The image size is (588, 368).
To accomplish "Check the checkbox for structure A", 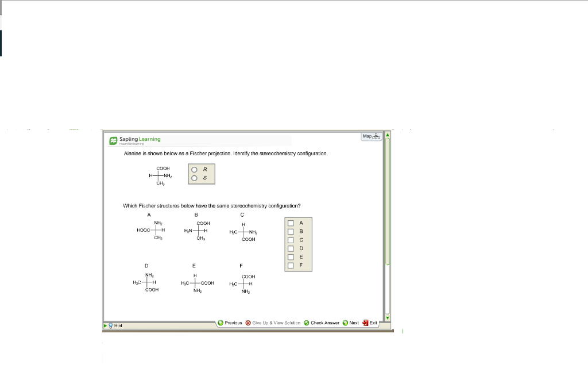I will click(x=291, y=223).
